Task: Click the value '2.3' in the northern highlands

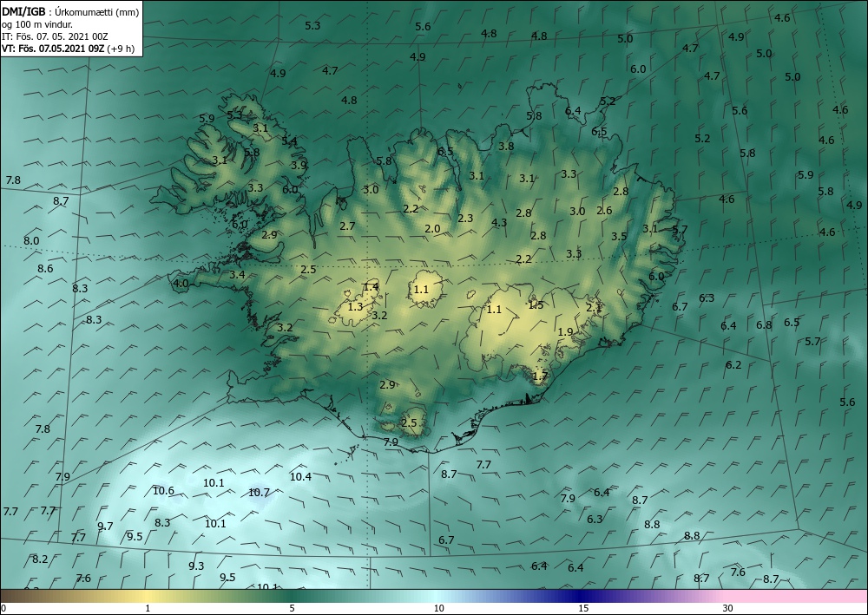Action: [465, 219]
